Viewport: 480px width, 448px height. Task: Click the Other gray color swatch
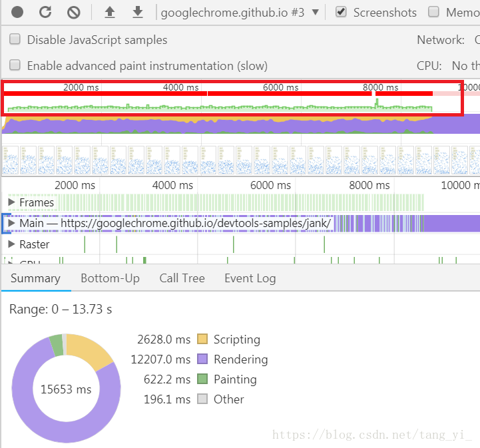tap(202, 399)
